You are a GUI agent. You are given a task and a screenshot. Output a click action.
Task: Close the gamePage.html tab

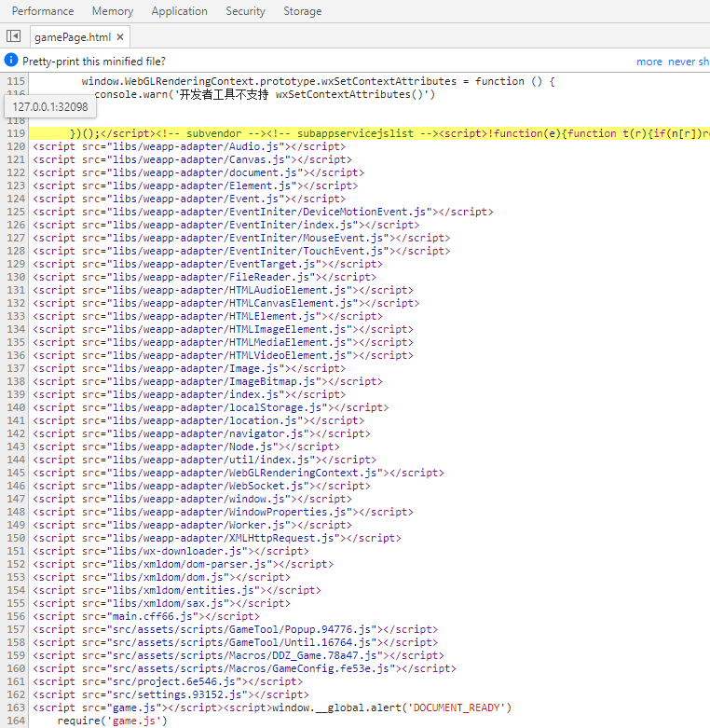pyautogui.click(x=120, y=36)
